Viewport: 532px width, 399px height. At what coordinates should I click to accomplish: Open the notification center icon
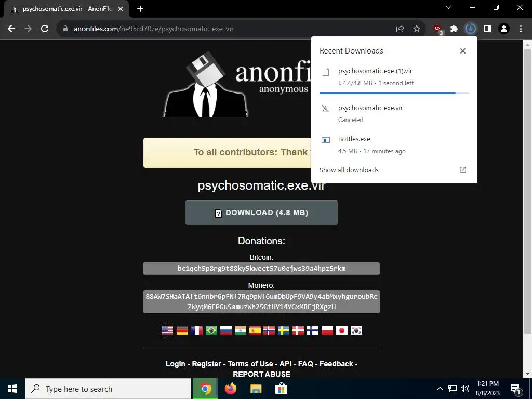515,389
